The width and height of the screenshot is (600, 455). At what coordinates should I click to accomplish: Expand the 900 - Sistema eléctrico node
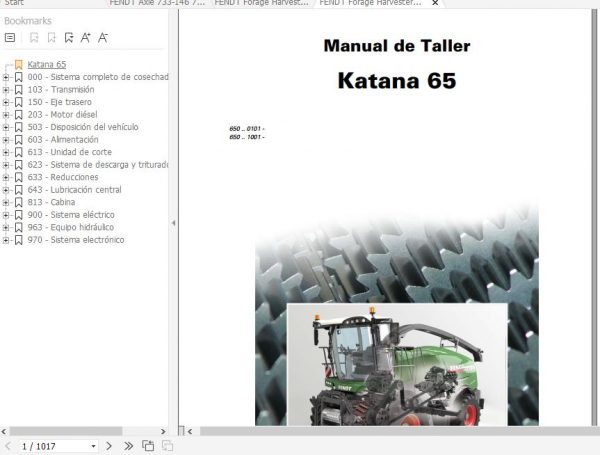tap(6, 215)
